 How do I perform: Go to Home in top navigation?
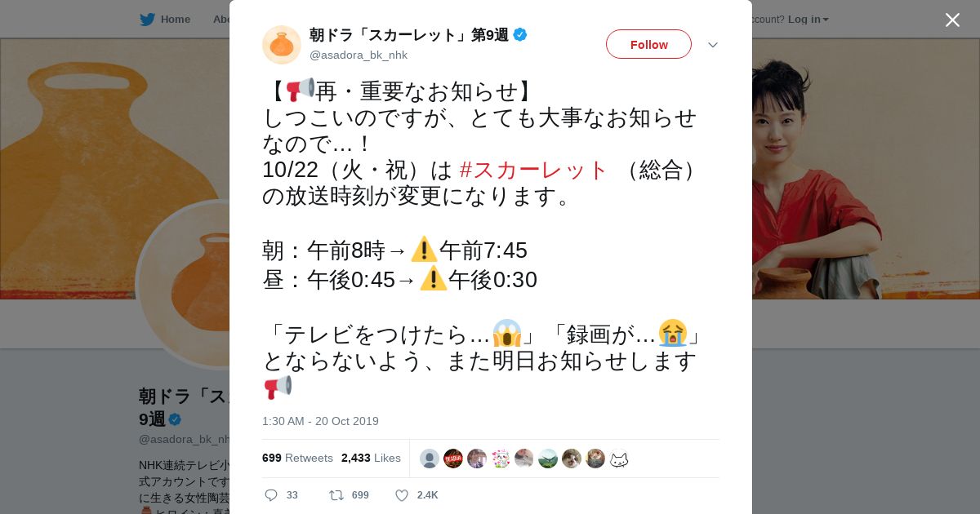pyautogui.click(x=176, y=19)
